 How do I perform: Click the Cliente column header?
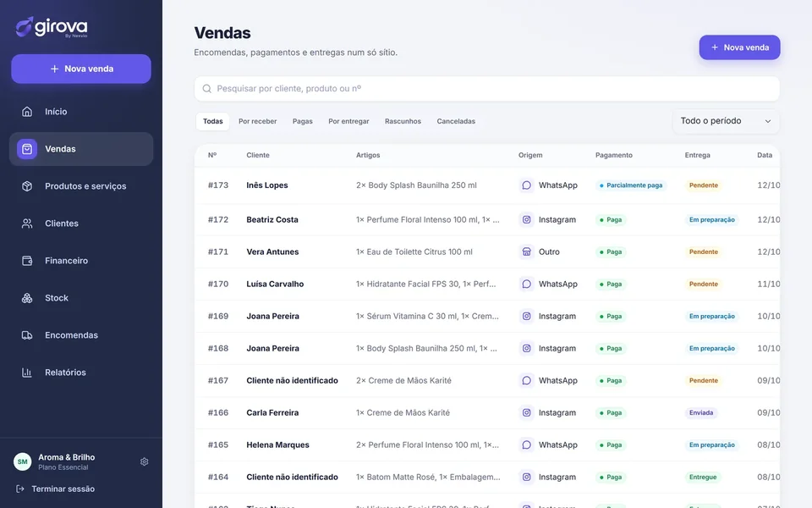click(x=258, y=155)
